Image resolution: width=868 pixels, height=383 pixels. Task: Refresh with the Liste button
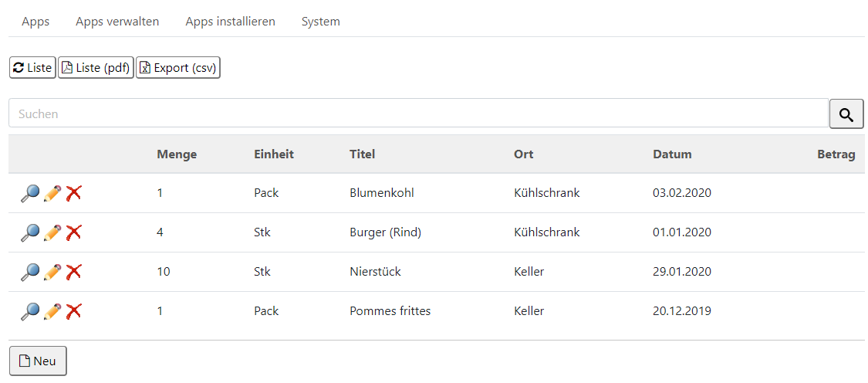point(32,68)
